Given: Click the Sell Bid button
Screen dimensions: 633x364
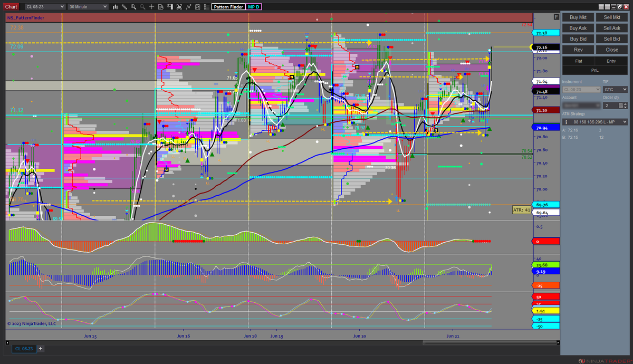Looking at the screenshot, I should pyautogui.click(x=612, y=39).
